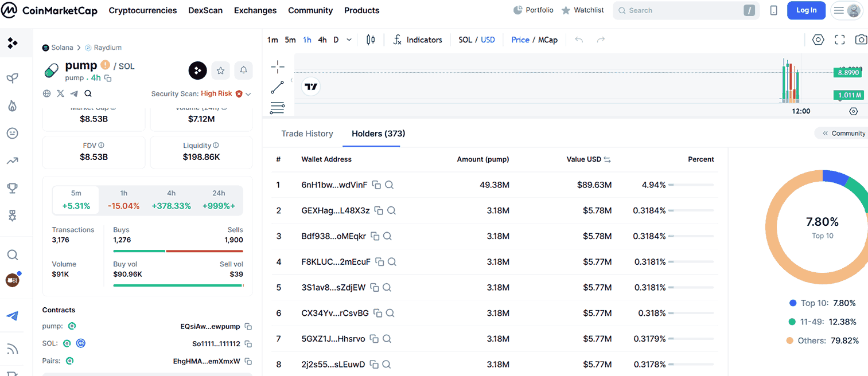868x376 pixels.
Task: Expand the Security Scan High Risk details
Action: (248, 94)
